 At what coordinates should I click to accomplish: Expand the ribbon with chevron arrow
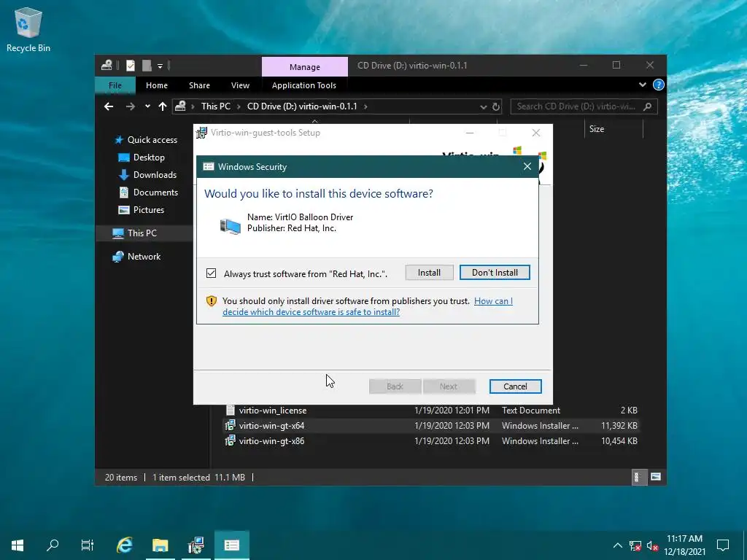tap(642, 85)
